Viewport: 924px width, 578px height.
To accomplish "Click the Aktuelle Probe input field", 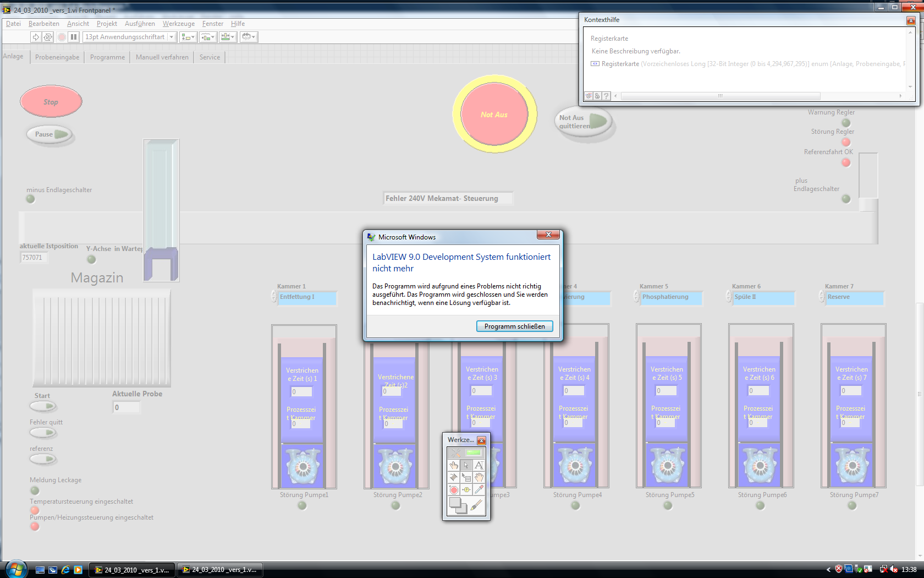I will 127,407.
